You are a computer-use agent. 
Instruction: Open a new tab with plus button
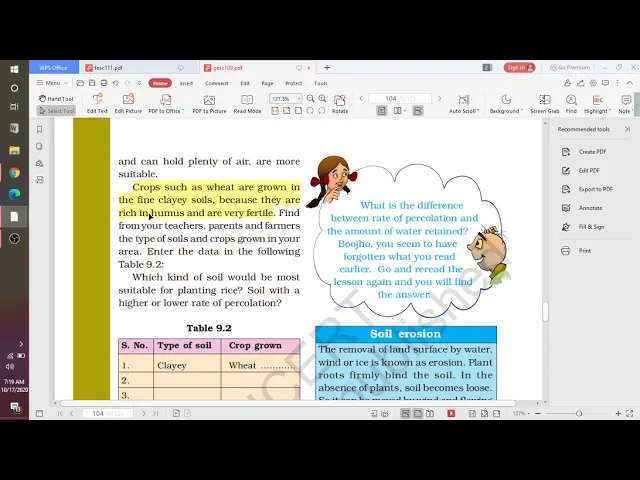click(327, 68)
